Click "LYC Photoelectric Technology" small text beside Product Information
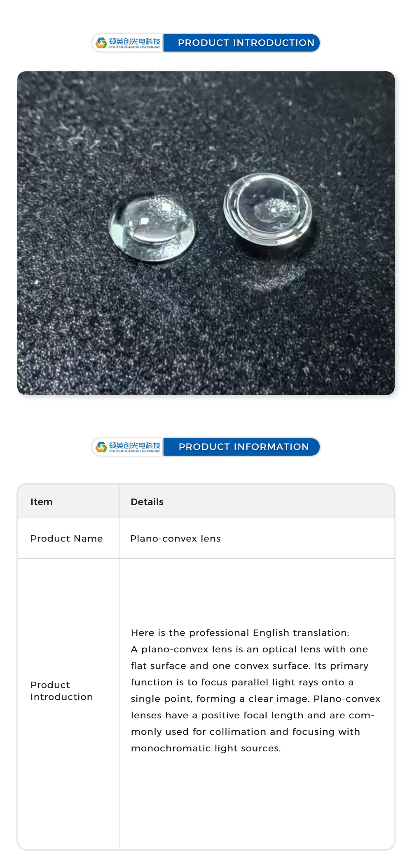The height and width of the screenshot is (868, 412). point(134,451)
